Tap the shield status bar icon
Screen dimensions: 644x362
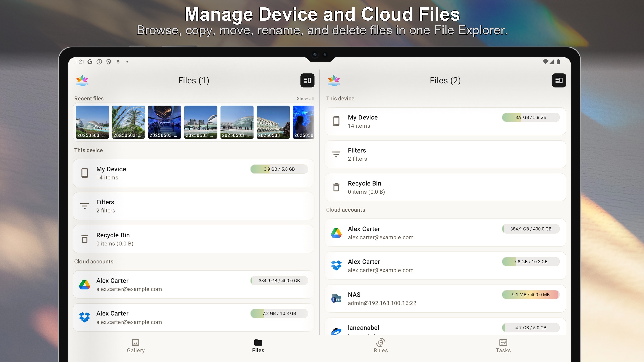pos(109,62)
